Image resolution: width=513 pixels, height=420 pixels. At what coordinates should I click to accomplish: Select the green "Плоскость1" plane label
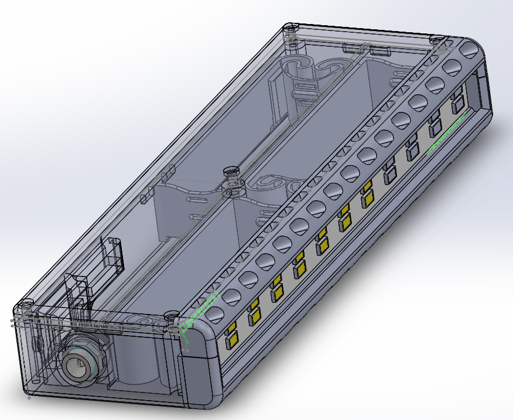[x=199, y=312]
